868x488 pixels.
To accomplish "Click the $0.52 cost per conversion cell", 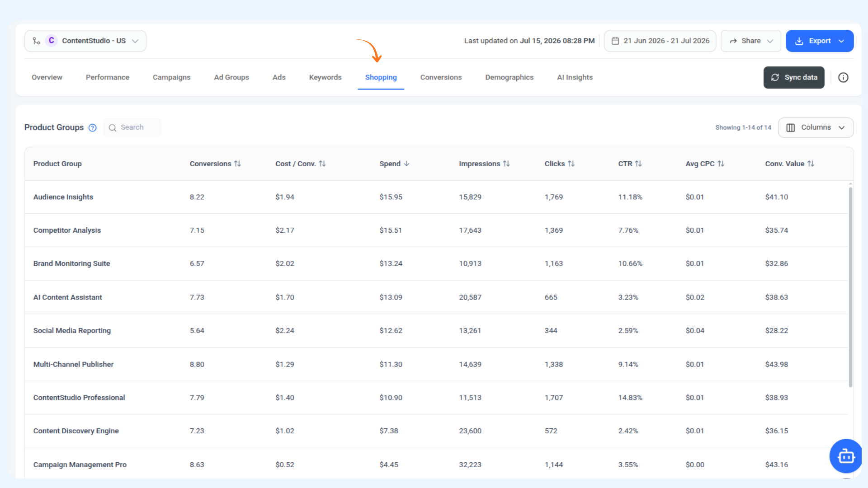I will 285,465.
